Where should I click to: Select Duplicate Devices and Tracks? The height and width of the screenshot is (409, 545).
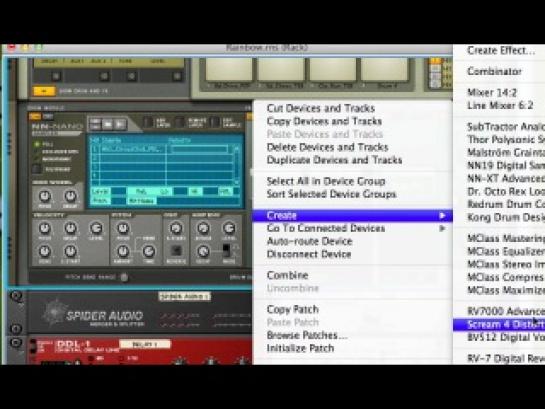(334, 160)
